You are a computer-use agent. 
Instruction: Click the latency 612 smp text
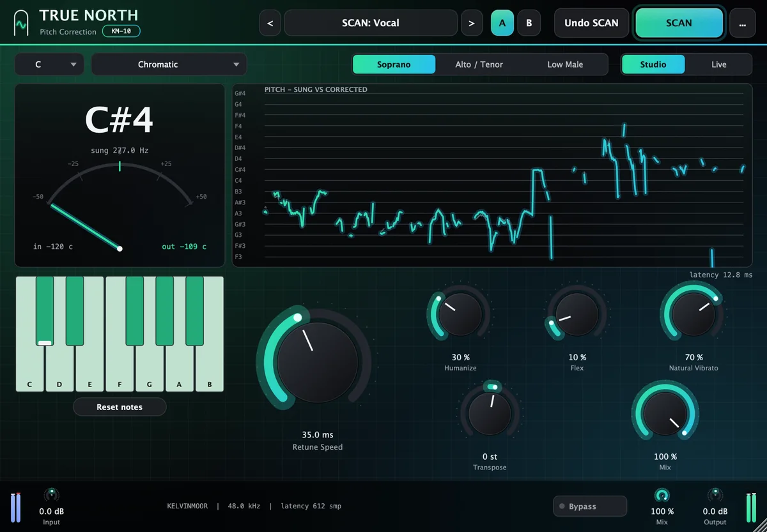click(x=311, y=506)
